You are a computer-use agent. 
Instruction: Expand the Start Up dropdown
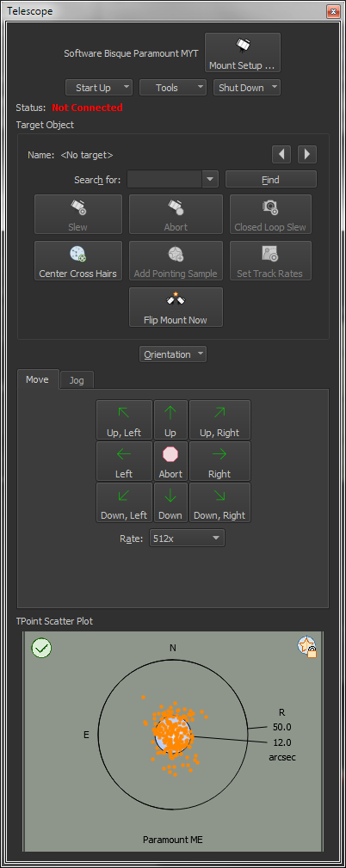[x=99, y=88]
